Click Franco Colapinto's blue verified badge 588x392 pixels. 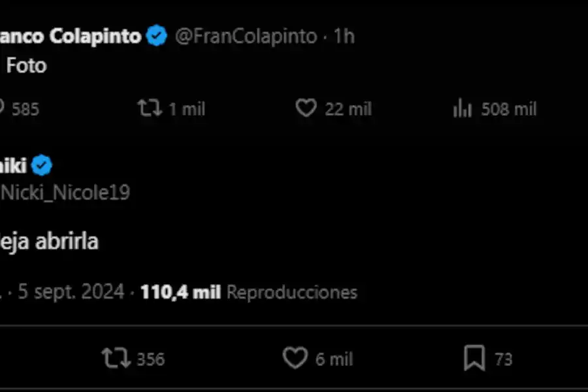(156, 36)
